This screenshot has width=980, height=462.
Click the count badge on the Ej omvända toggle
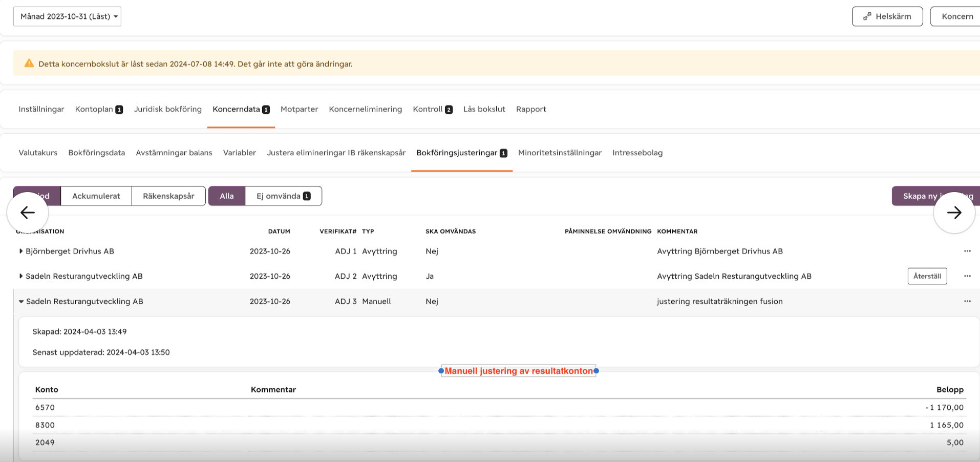[307, 196]
